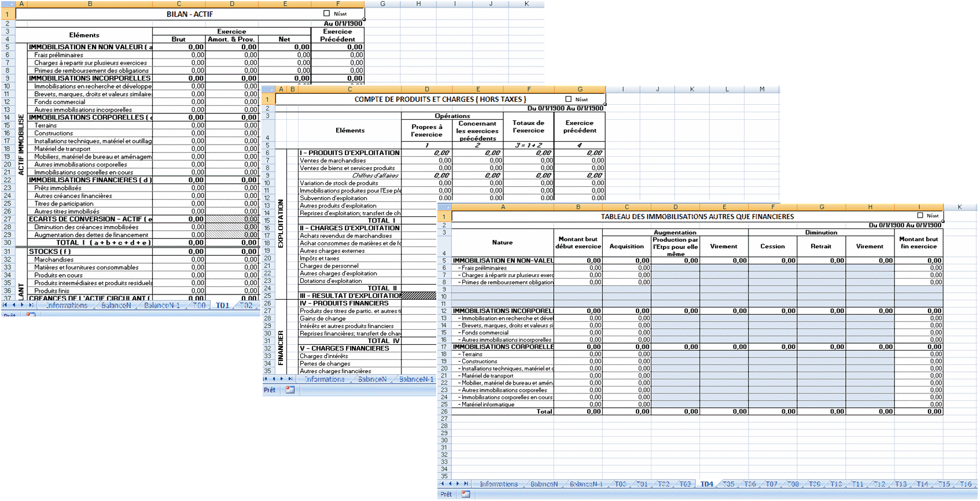Jump to first sheet in Compte de Produits window
The image size is (980, 501).
[266, 379]
